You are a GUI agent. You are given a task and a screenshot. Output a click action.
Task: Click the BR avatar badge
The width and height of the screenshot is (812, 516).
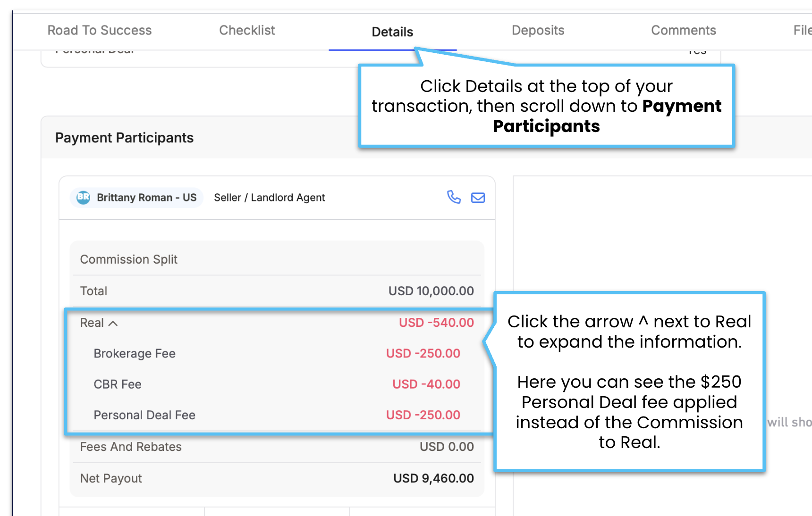[x=84, y=197]
